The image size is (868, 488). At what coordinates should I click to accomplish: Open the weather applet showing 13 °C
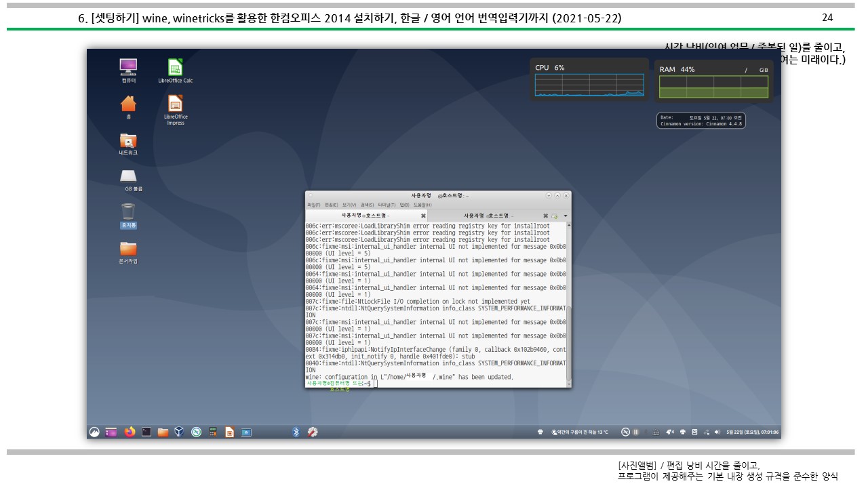click(580, 432)
